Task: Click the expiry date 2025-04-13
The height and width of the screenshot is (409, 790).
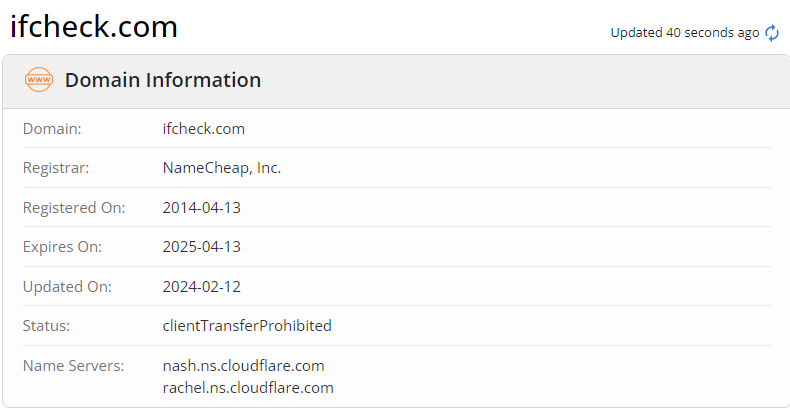Action: [201, 247]
